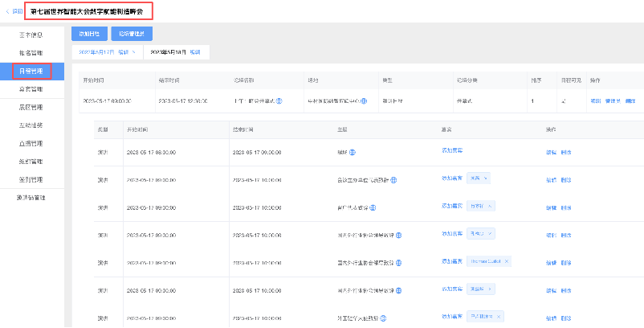Screen dimensions: 644x328
Task: Remove the Thomas guest tag via its X
Action: (x=507, y=261)
